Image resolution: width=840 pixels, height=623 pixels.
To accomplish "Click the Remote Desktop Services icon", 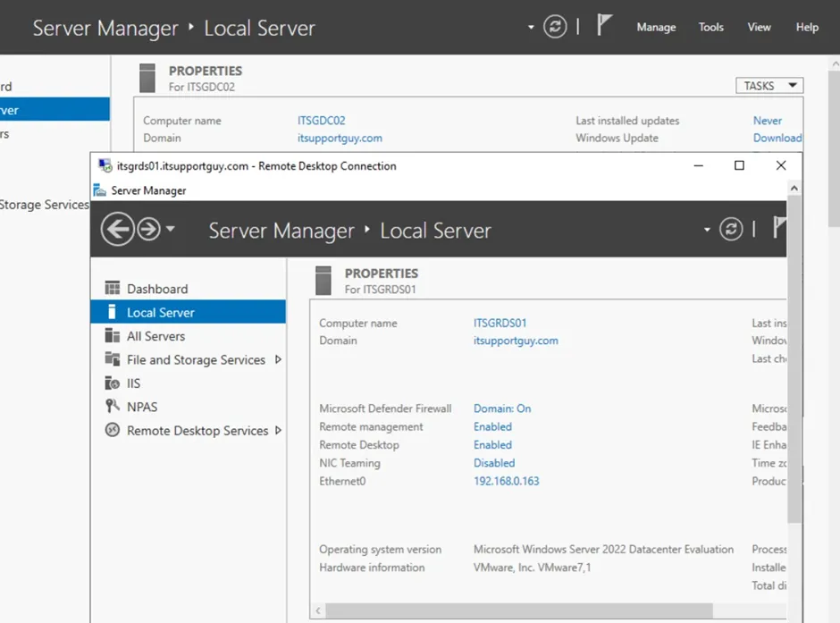I will coord(113,431).
